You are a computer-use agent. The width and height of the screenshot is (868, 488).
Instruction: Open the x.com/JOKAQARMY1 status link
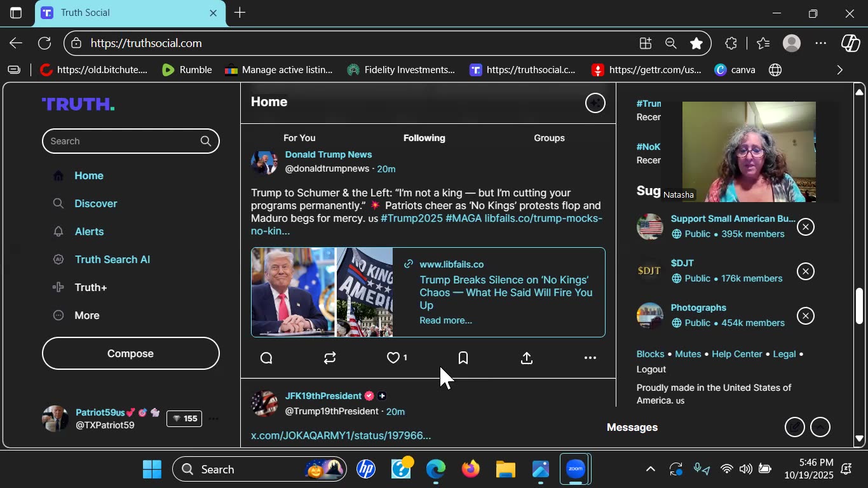(341, 436)
